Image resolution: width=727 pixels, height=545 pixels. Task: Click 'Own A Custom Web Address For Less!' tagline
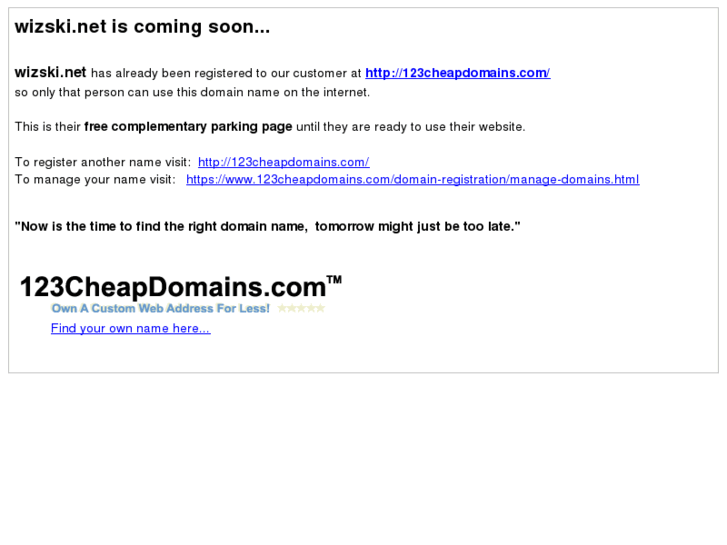[x=160, y=308]
